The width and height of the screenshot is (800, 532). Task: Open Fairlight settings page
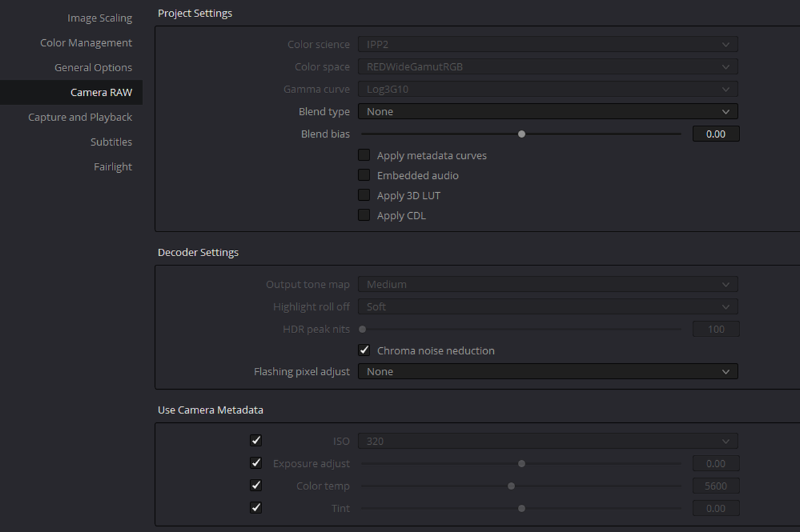click(x=112, y=167)
